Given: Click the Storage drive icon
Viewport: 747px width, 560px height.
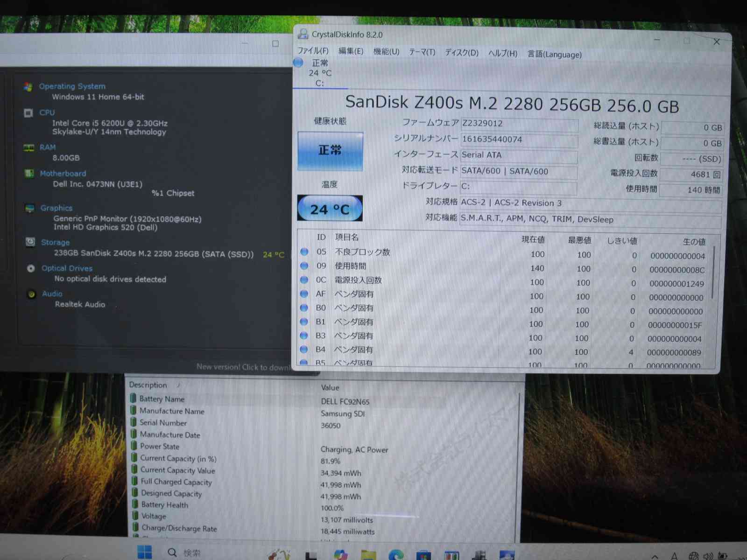Looking at the screenshot, I should pyautogui.click(x=30, y=242).
